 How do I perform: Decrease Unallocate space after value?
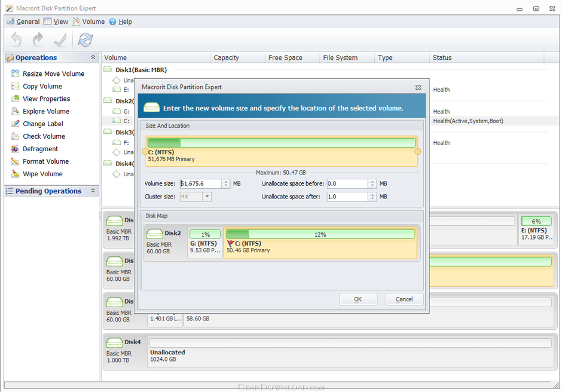372,198
